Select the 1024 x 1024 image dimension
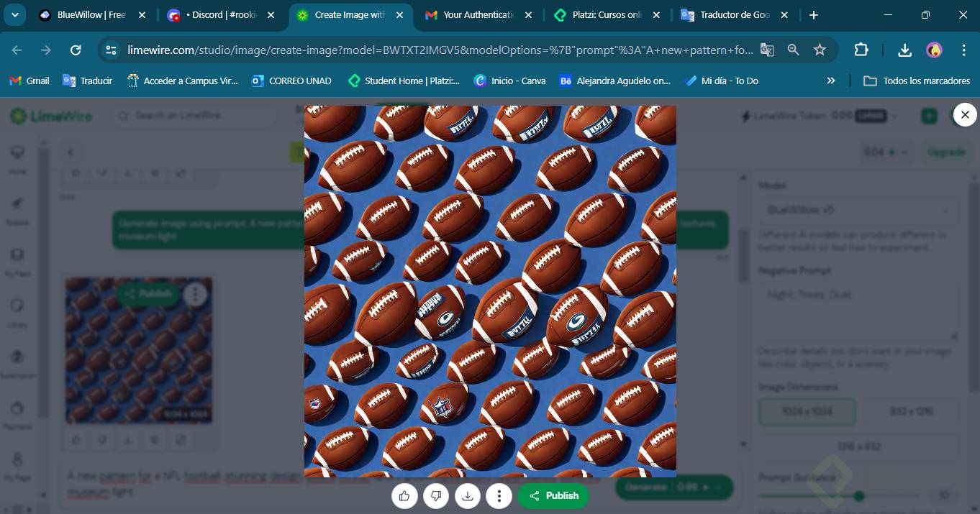This screenshot has width=980, height=514. (x=807, y=411)
